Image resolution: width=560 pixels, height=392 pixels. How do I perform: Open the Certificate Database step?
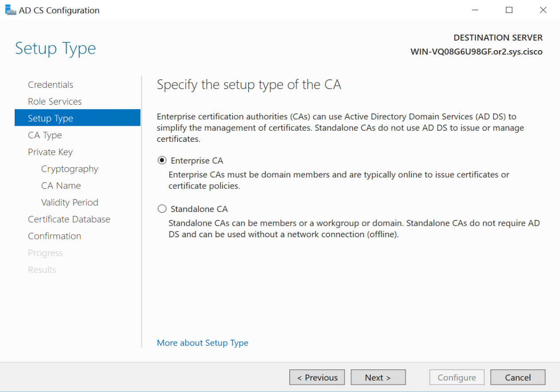tap(69, 220)
